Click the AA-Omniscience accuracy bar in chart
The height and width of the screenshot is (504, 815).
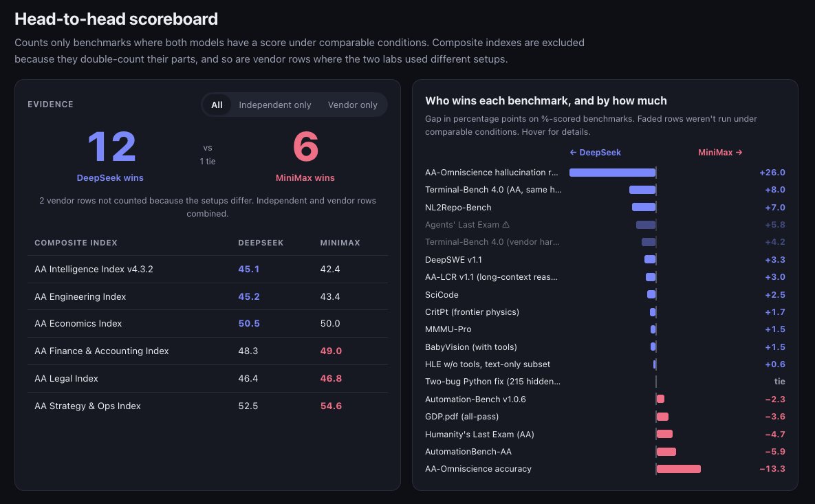(x=678, y=469)
